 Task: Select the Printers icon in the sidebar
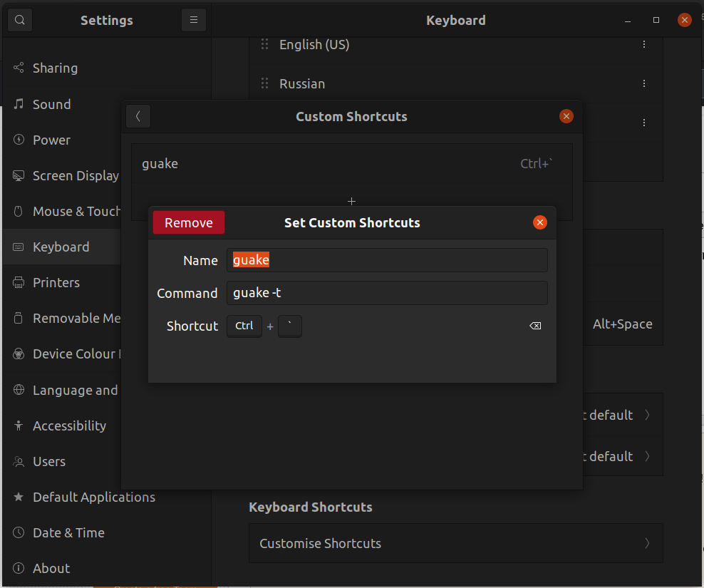[x=17, y=282]
